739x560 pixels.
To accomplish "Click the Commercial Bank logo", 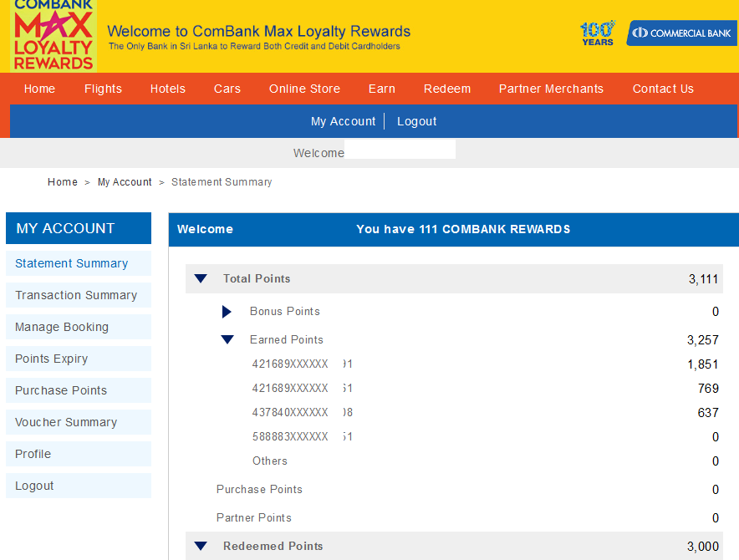I will click(x=681, y=33).
